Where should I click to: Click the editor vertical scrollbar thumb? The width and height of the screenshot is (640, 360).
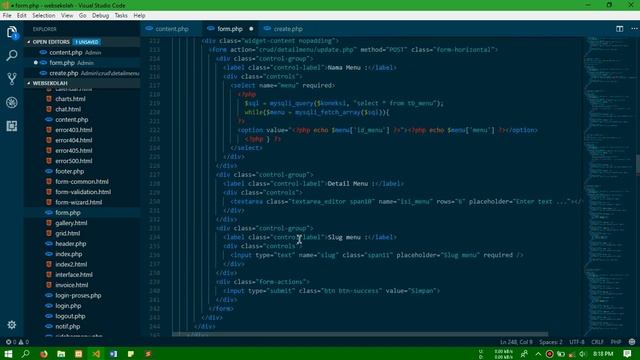(637, 164)
